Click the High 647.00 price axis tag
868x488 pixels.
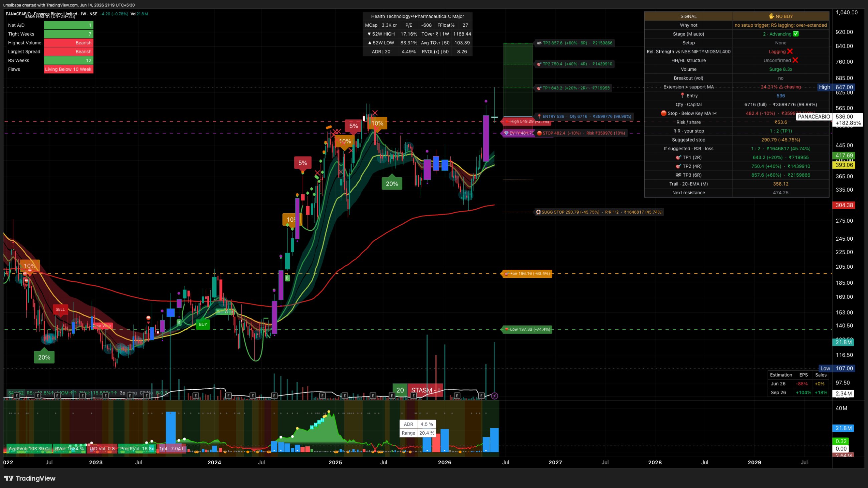(836, 87)
